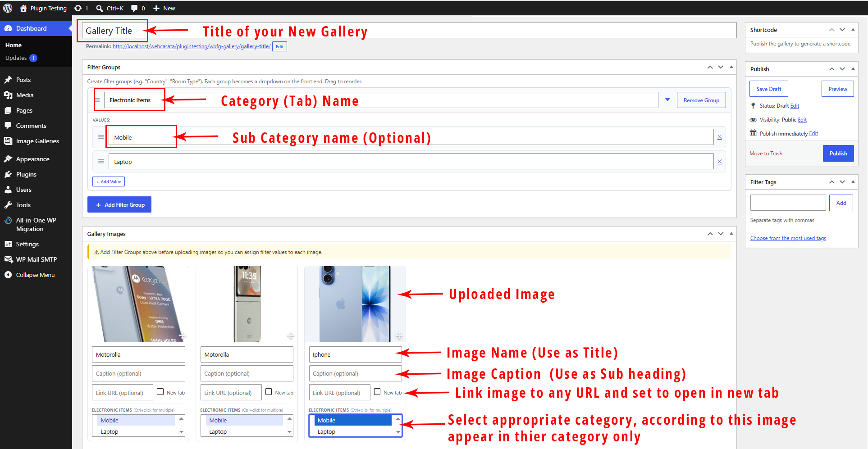
Task: Click blue Publish button
Action: point(838,153)
